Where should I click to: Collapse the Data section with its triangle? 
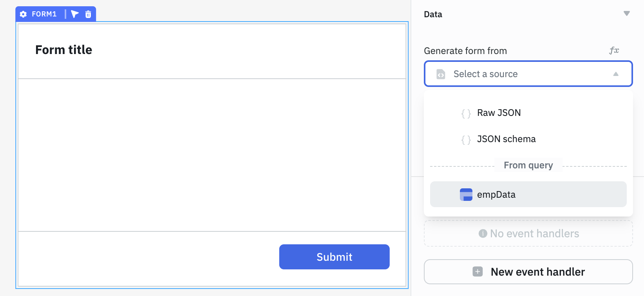[x=627, y=13]
